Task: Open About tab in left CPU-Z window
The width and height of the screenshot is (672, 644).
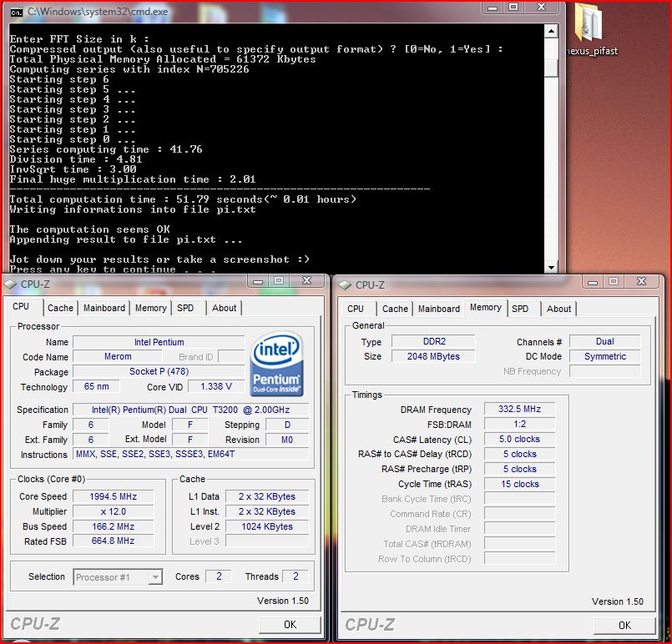Action: [x=225, y=308]
